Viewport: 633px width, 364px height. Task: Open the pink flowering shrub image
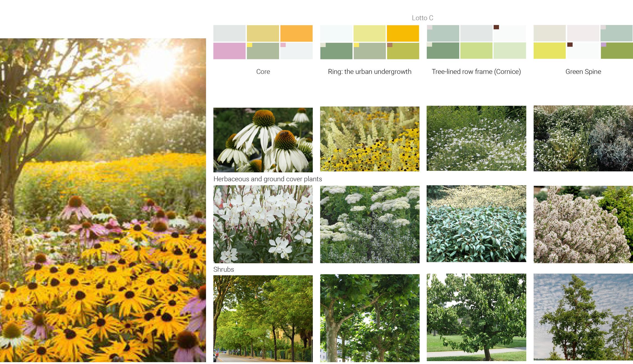click(x=583, y=224)
